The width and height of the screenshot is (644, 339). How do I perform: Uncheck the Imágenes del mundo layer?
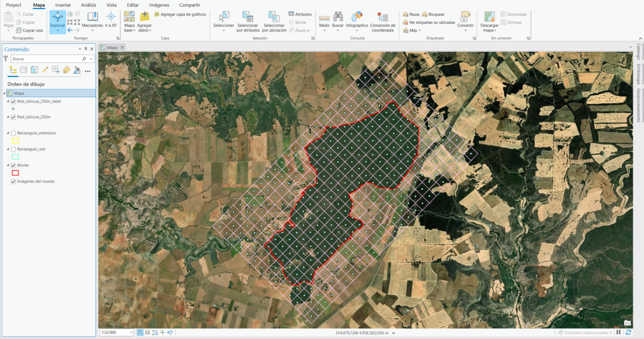tap(13, 181)
